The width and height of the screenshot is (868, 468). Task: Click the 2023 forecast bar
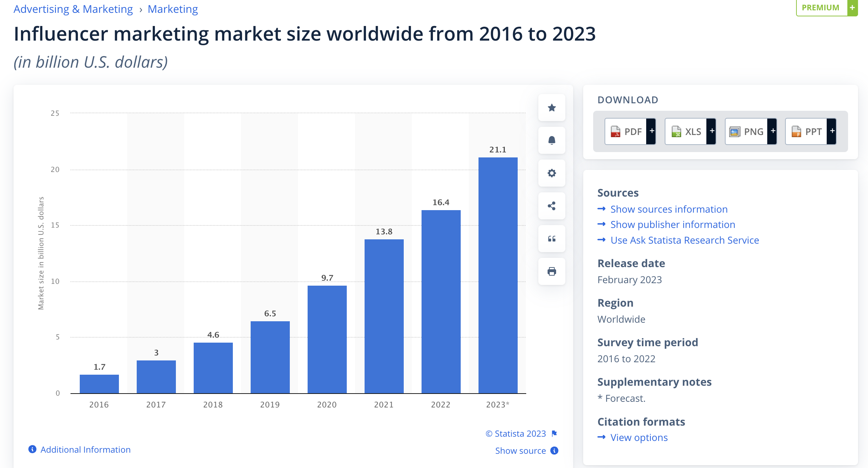pos(498,275)
